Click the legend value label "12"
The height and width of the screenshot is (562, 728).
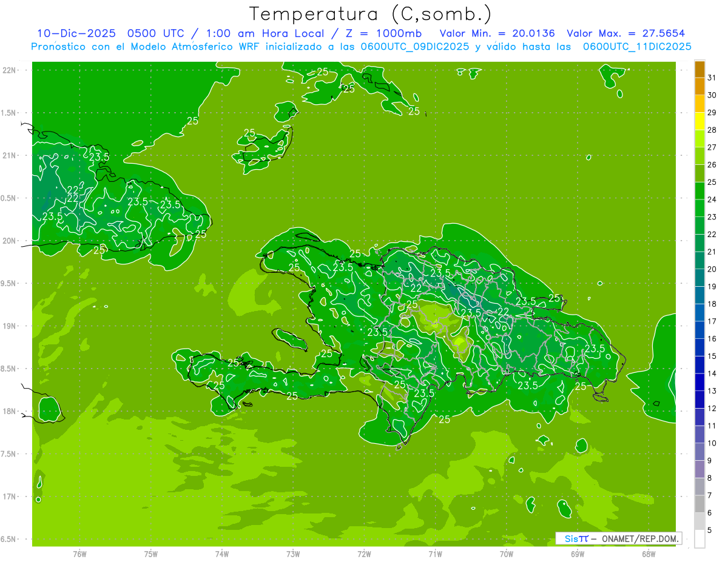tap(712, 409)
